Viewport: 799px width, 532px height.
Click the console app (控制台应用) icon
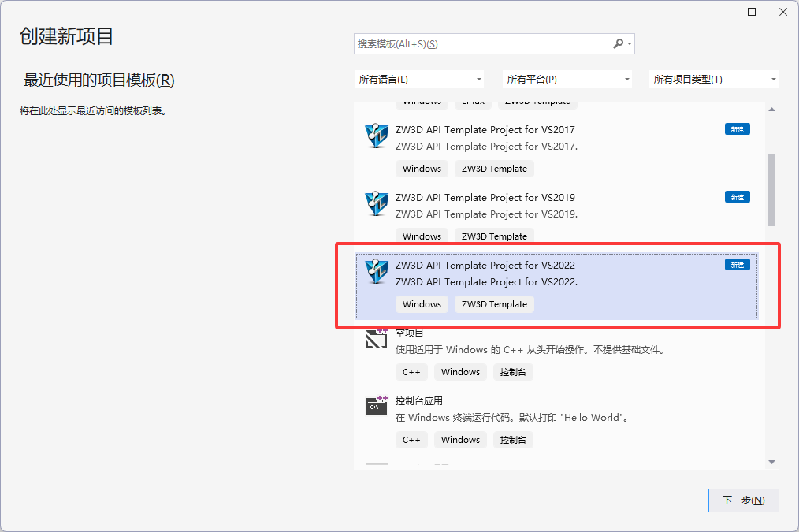[377, 406]
